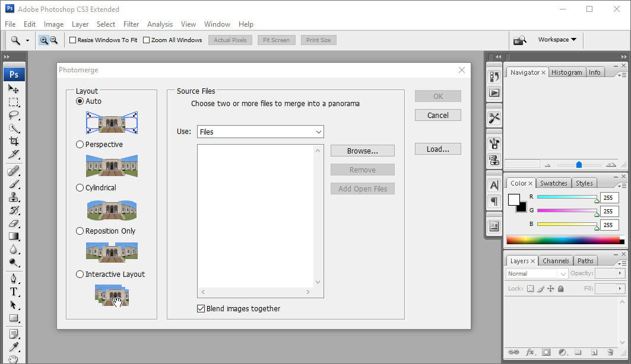Click Cancel in Photomerge dialog
Image resolution: width=631 pixels, height=364 pixels.
click(438, 116)
